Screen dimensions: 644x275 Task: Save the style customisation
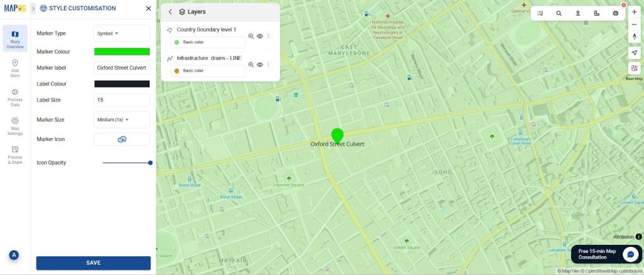click(93, 263)
